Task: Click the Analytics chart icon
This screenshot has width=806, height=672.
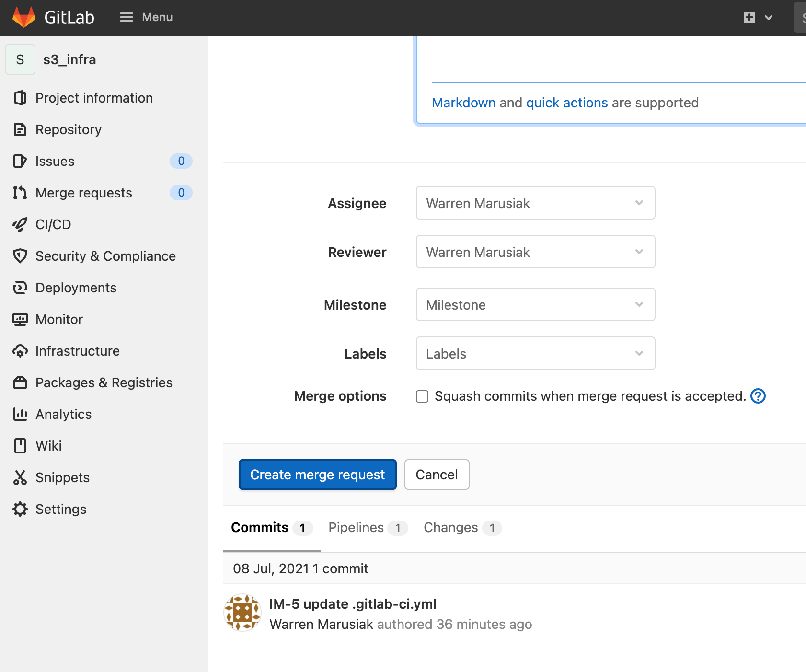Action: tap(20, 414)
